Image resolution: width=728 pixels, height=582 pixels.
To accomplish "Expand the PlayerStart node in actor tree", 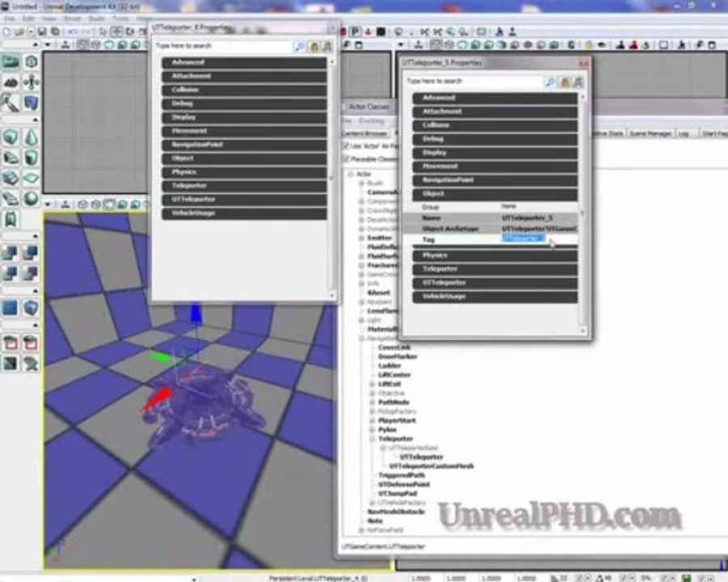I will tap(372, 420).
